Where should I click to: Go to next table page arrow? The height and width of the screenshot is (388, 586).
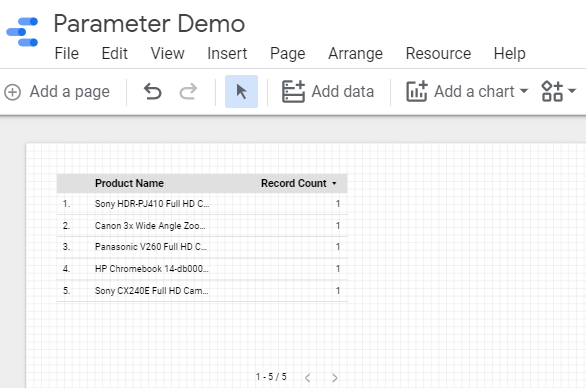pyautogui.click(x=334, y=378)
